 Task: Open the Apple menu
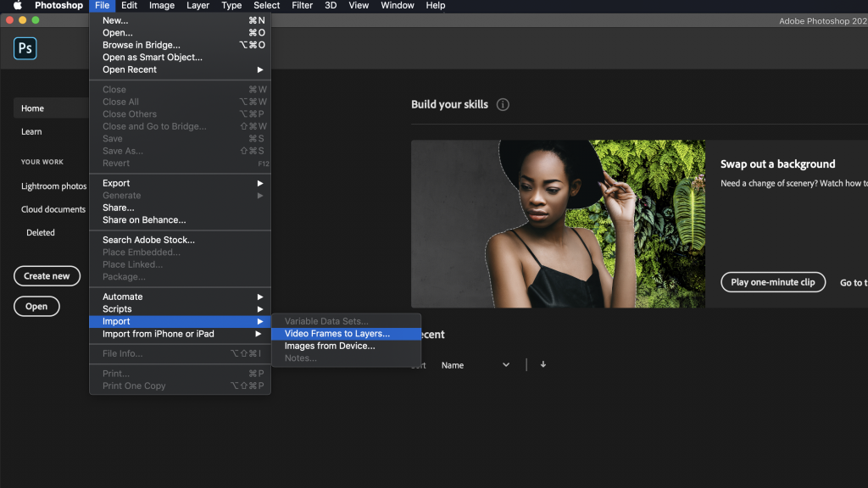coord(18,6)
